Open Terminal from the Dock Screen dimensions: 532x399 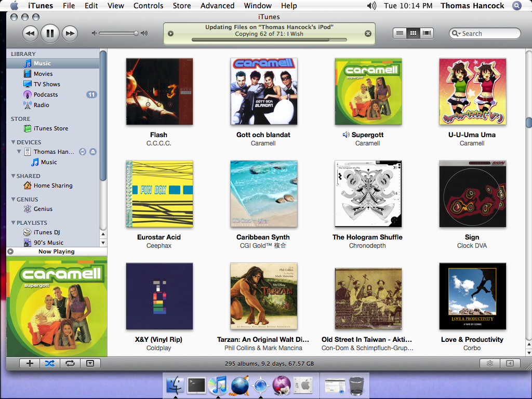[196, 385]
